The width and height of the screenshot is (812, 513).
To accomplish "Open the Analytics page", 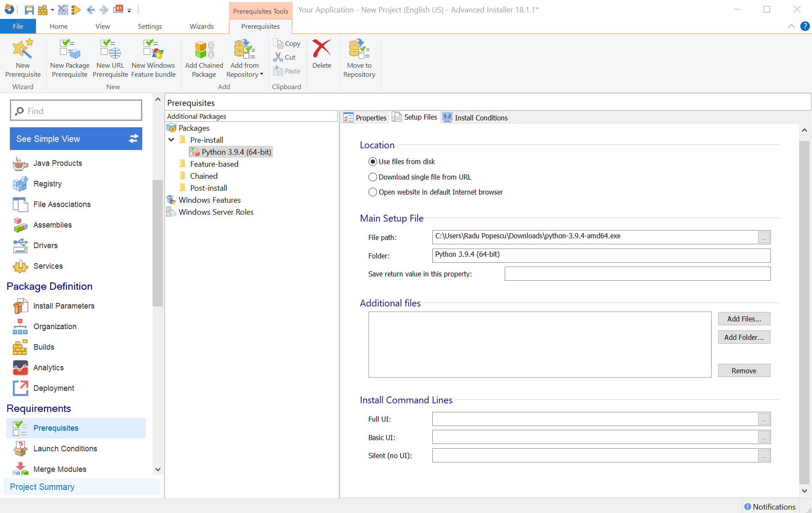I will pyautogui.click(x=48, y=367).
